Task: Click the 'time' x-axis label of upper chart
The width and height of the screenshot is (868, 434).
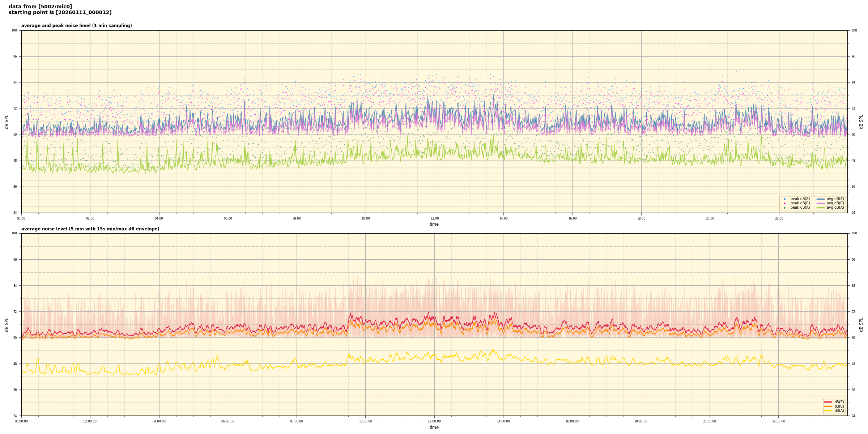Action: [434, 224]
